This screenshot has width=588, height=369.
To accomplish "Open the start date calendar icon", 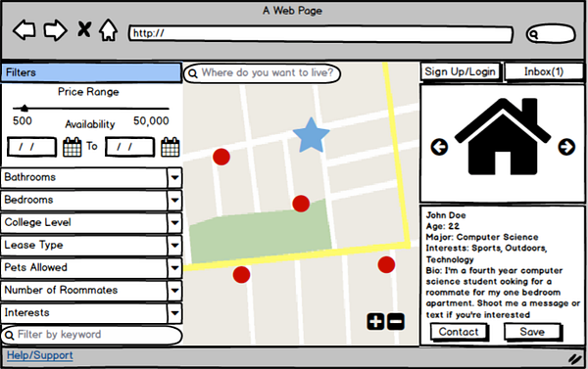I will pos(72,147).
